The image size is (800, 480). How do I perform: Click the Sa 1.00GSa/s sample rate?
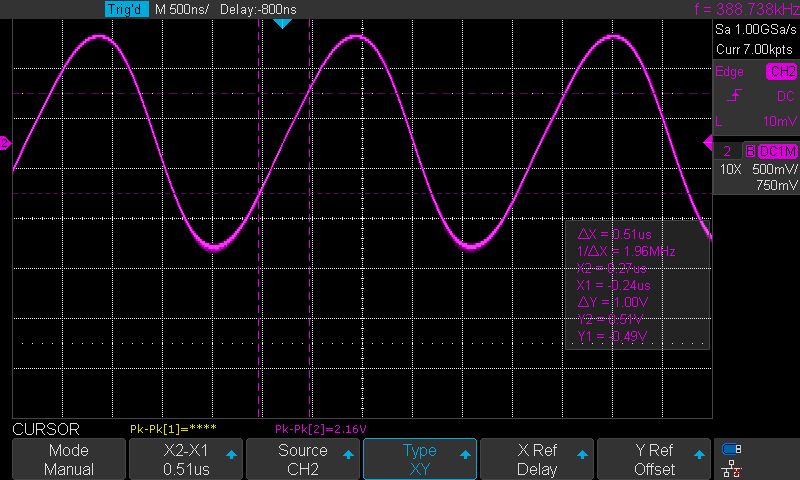click(x=756, y=30)
